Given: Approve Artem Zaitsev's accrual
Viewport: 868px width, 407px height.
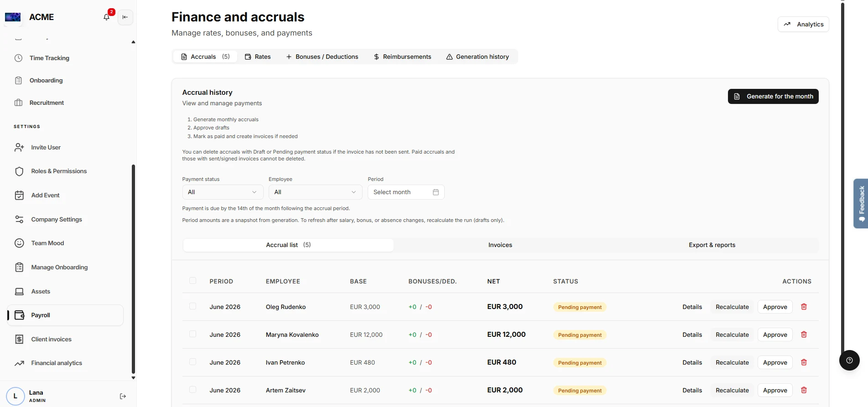Looking at the screenshot, I should [x=775, y=390].
